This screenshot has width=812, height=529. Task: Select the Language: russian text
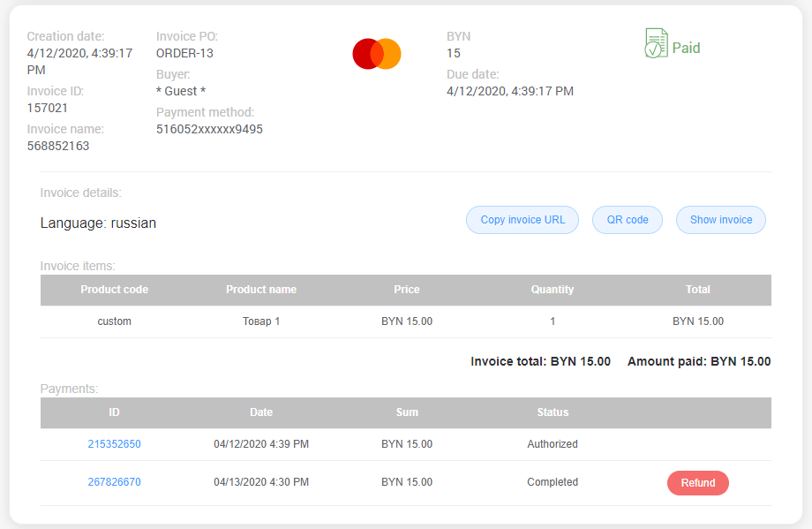(x=97, y=223)
